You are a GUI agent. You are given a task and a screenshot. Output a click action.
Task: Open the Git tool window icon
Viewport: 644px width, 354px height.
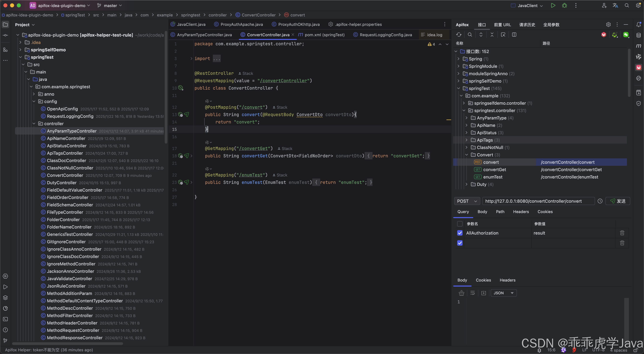click(5, 340)
